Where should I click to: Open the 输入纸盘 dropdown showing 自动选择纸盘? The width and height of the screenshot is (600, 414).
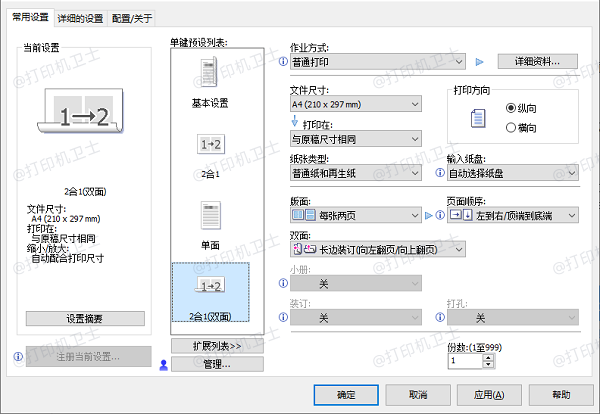coord(513,173)
